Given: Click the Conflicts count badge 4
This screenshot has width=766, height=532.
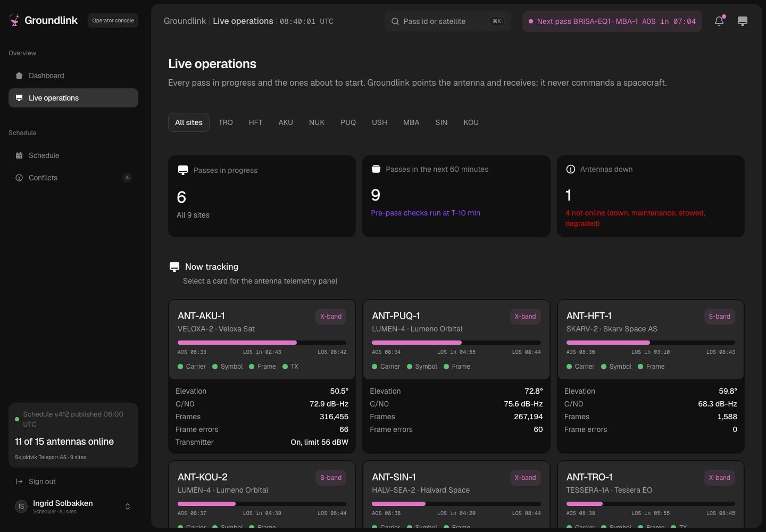Looking at the screenshot, I should [x=127, y=178].
